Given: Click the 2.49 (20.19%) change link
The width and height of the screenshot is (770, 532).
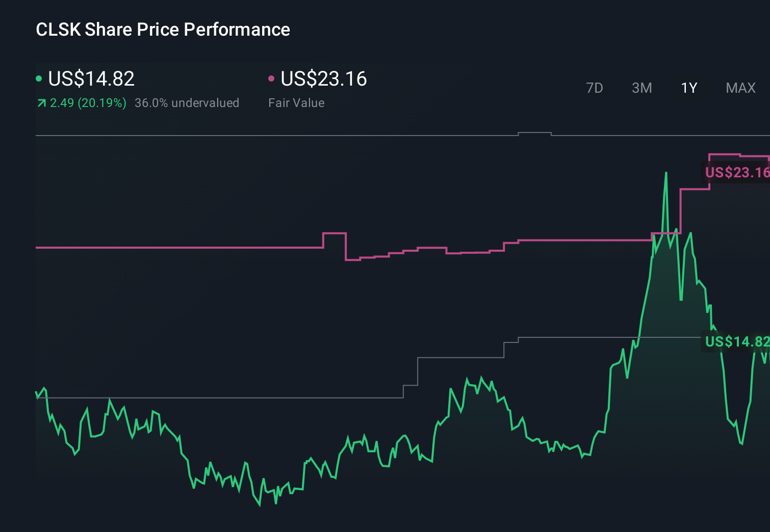Looking at the screenshot, I should [88, 103].
